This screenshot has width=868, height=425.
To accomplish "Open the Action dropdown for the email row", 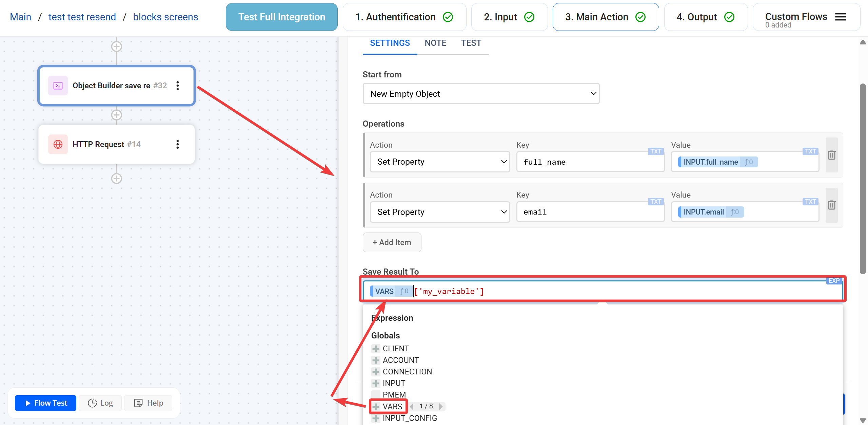I will click(x=440, y=212).
